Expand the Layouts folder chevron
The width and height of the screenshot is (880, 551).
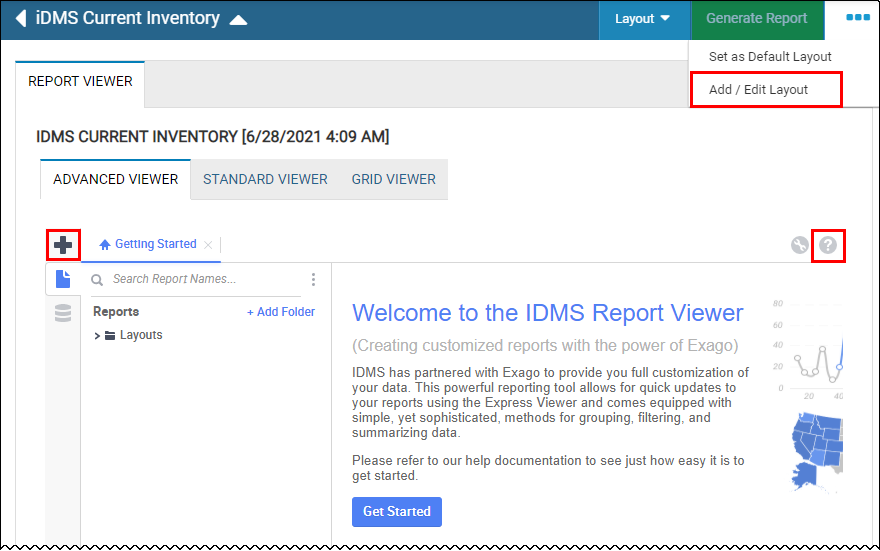tap(97, 336)
